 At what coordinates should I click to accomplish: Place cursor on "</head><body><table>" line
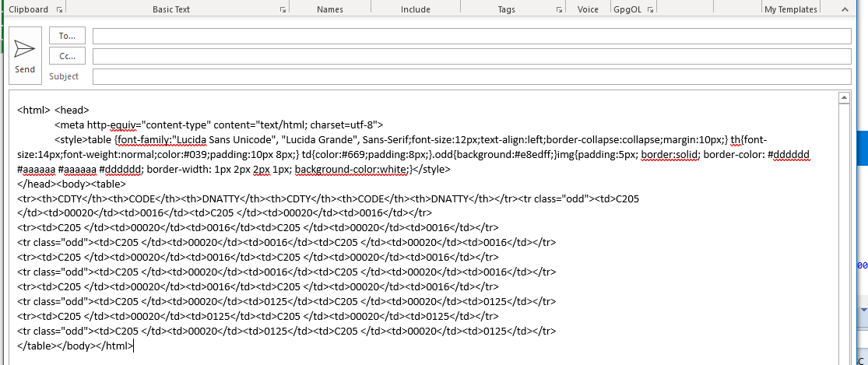point(72,184)
